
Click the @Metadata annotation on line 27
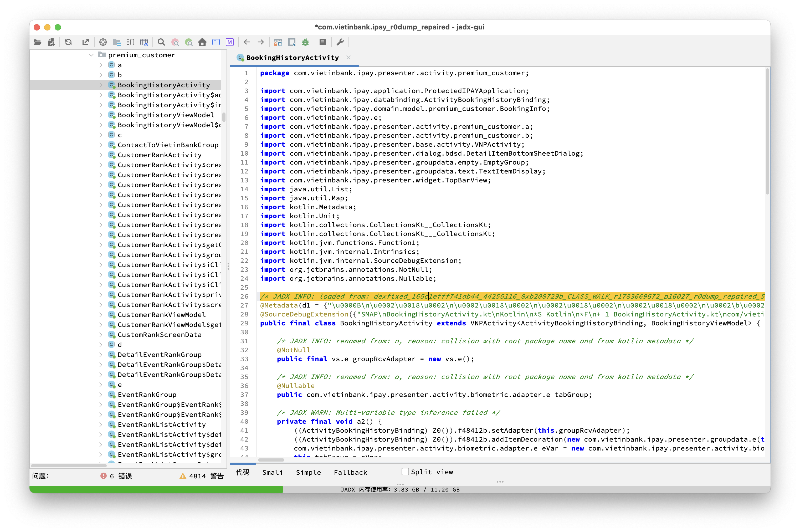click(x=279, y=305)
